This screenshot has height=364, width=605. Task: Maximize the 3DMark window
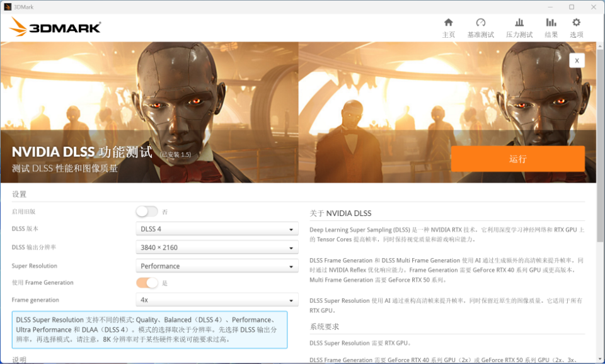572,7
